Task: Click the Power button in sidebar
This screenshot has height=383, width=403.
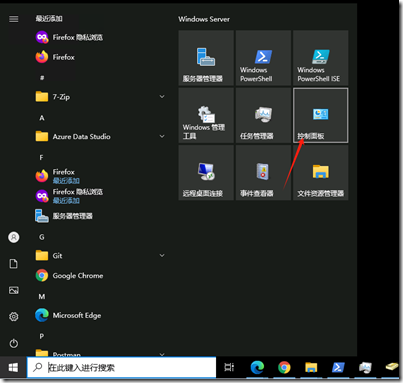Action: point(14,343)
